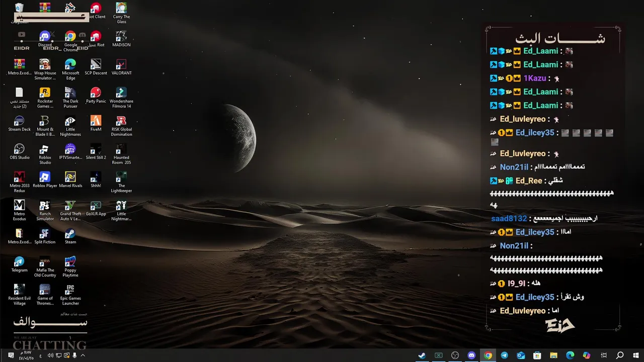This screenshot has height=362, width=644.
Task: Open File Explorer from the taskbar
Action: (x=553, y=355)
